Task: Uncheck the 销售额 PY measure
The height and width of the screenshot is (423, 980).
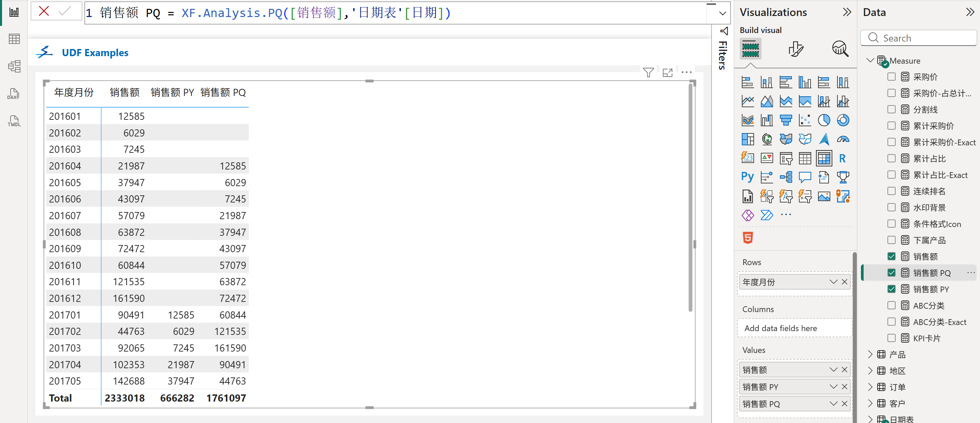Action: tap(892, 289)
